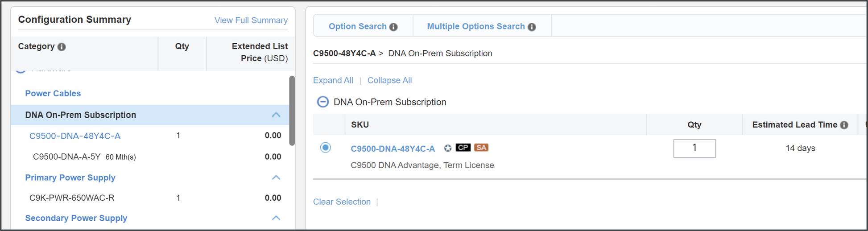
Task: Click the Expand All link
Action: pos(333,80)
